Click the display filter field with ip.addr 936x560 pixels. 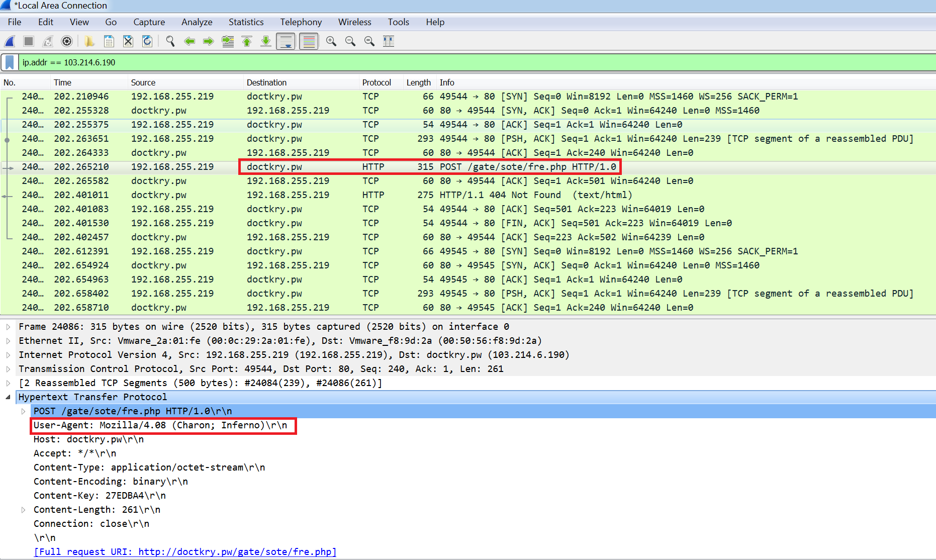[x=477, y=62]
